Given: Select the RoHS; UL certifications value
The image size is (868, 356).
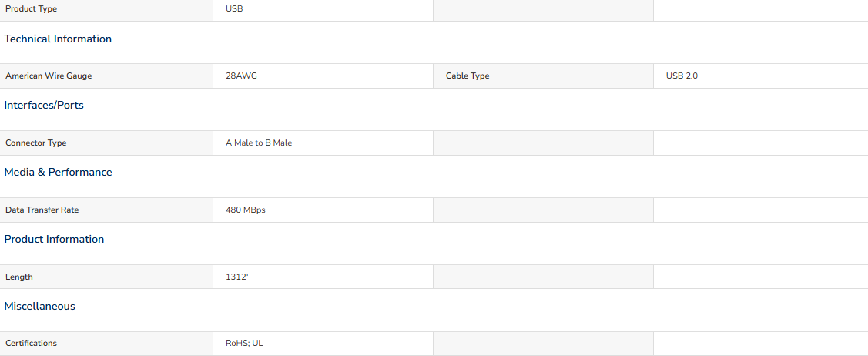Looking at the screenshot, I should coord(244,343).
